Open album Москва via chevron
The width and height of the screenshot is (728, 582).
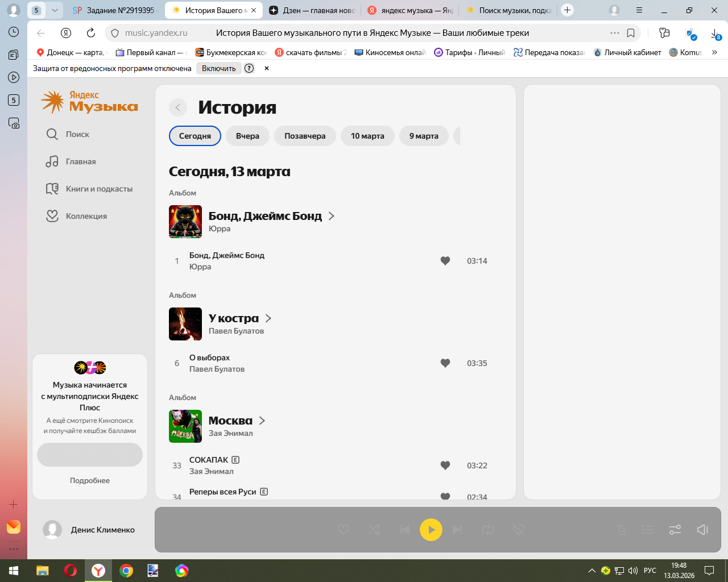(x=262, y=421)
